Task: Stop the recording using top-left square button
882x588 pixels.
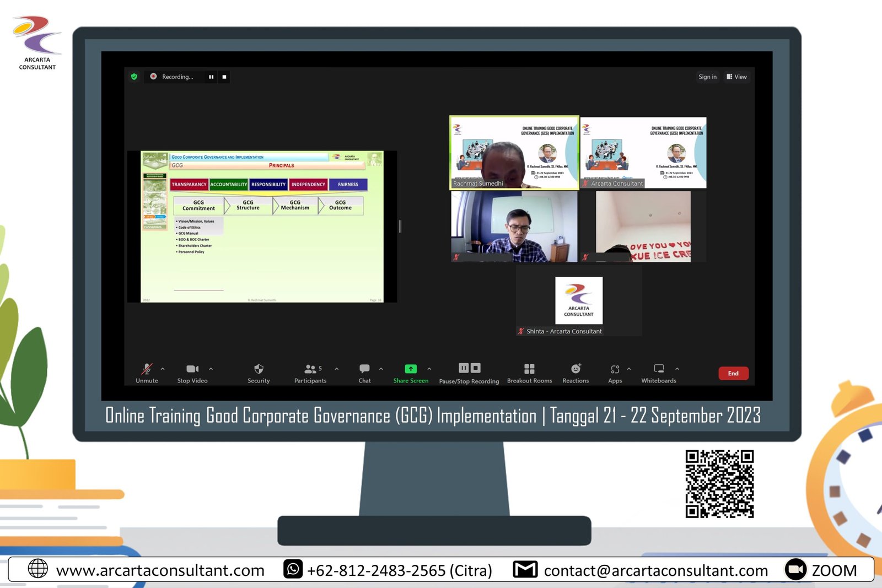Action: (x=224, y=77)
